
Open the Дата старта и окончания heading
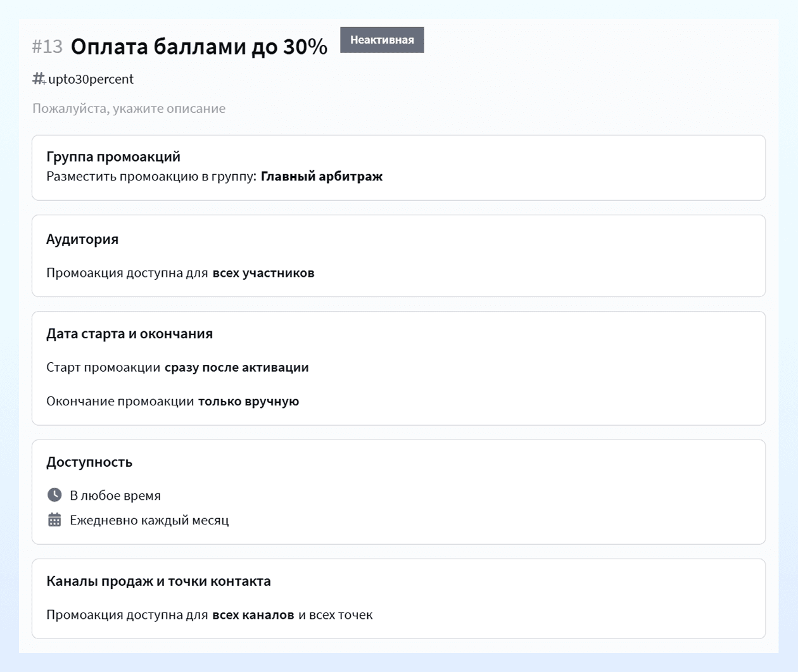(x=130, y=334)
